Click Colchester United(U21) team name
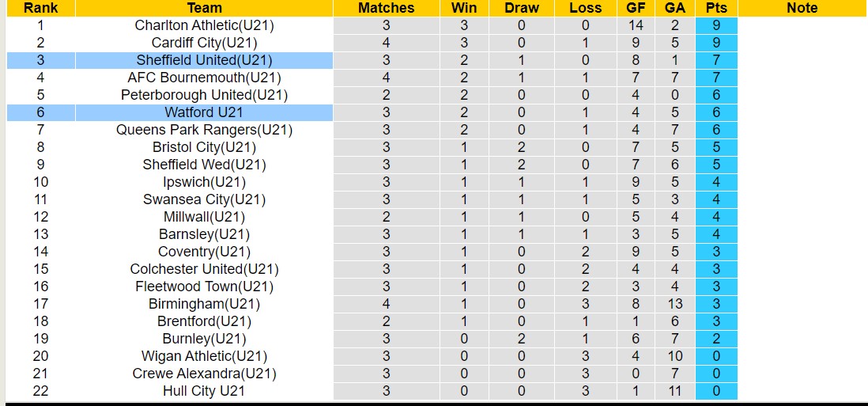The height and width of the screenshot is (406, 868). (204, 269)
